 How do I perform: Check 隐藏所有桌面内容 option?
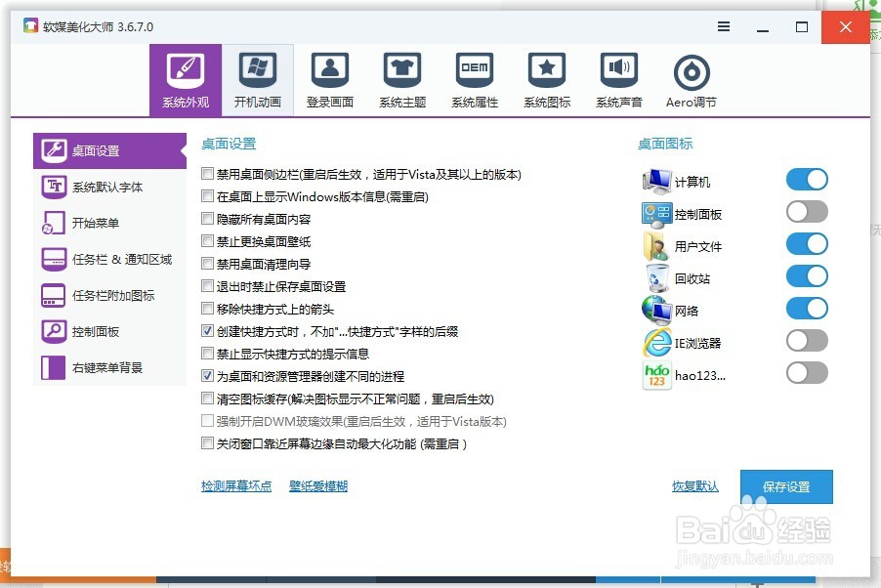207,219
